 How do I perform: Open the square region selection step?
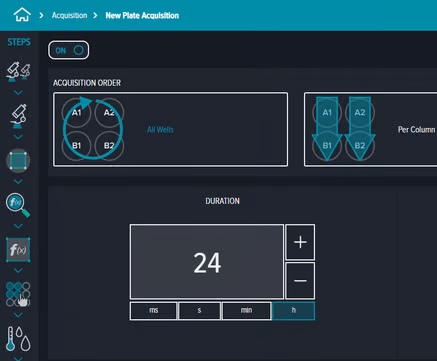18,161
